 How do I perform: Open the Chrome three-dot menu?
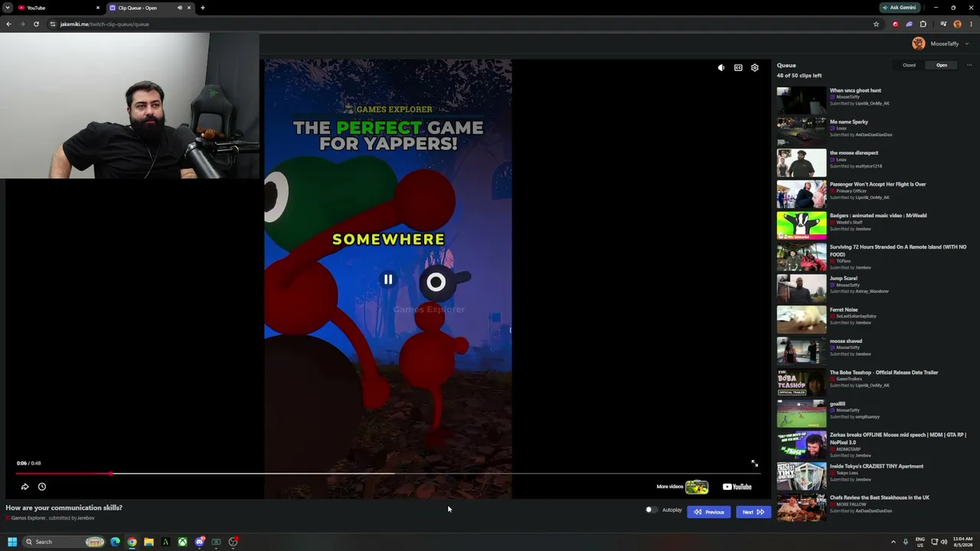[x=971, y=24]
